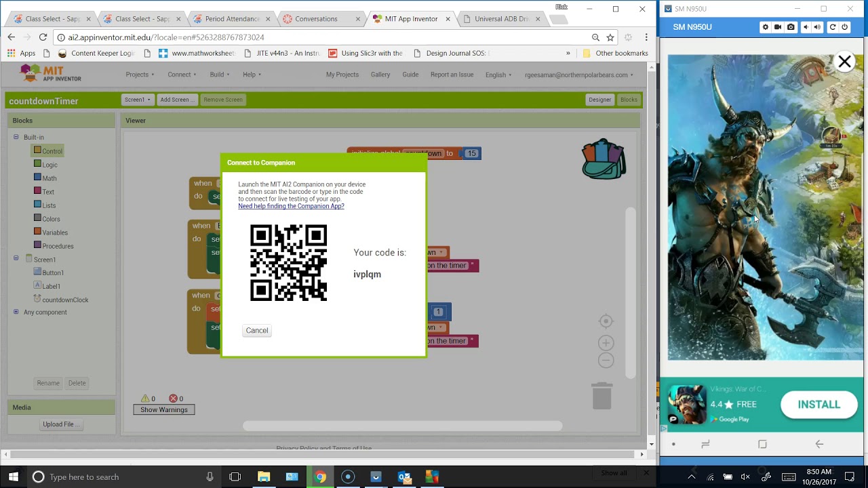Open Task View on the taskbar
Image resolution: width=868 pixels, height=488 pixels.
coord(235,476)
